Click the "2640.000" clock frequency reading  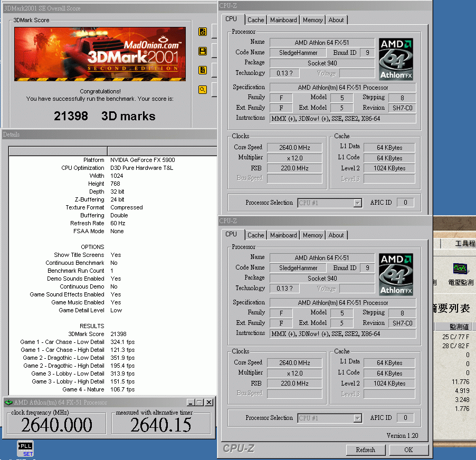tap(56, 425)
